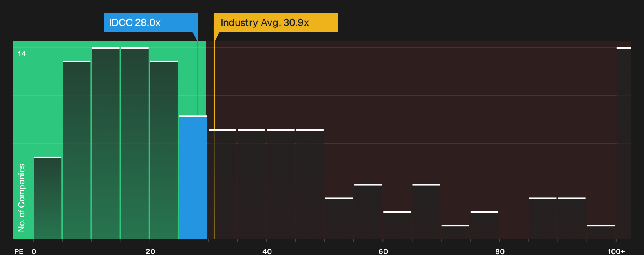Click the 'PE' axis label
The height and width of the screenshot is (255, 644).
pyautogui.click(x=18, y=251)
